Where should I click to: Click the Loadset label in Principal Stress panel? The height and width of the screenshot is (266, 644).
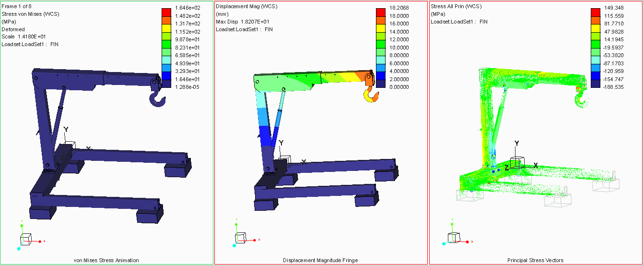click(x=459, y=22)
